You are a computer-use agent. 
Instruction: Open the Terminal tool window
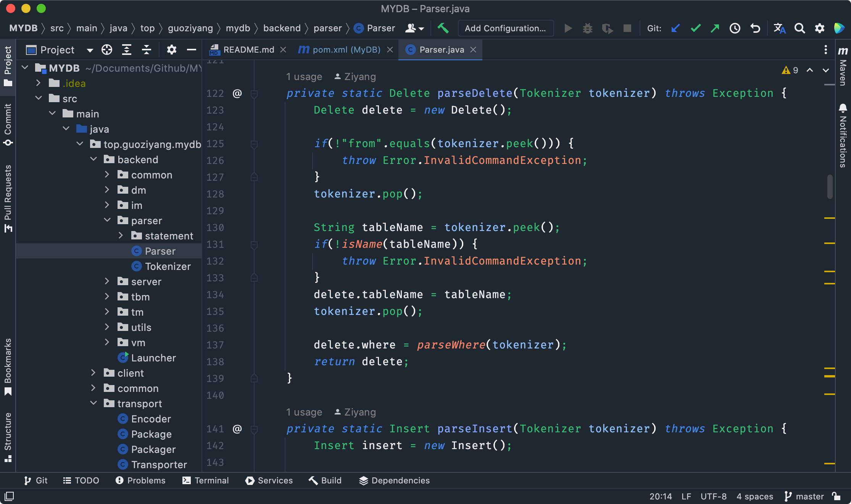pos(205,480)
